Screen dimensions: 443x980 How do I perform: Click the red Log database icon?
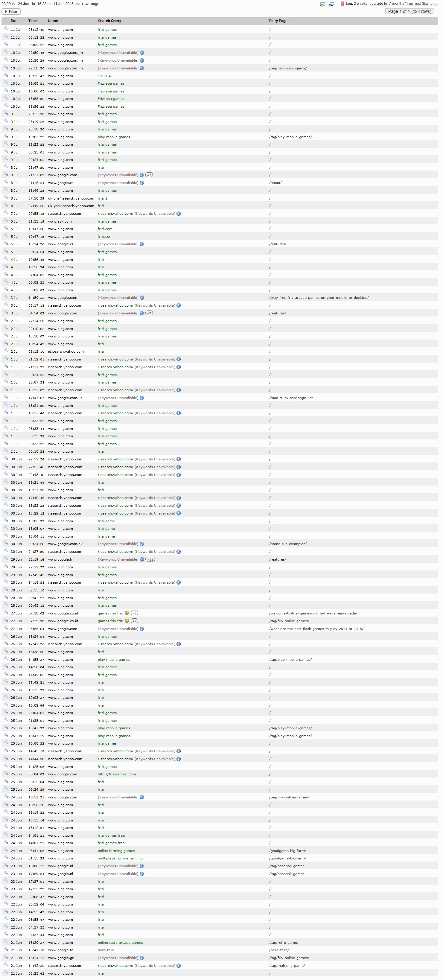tap(342, 4)
